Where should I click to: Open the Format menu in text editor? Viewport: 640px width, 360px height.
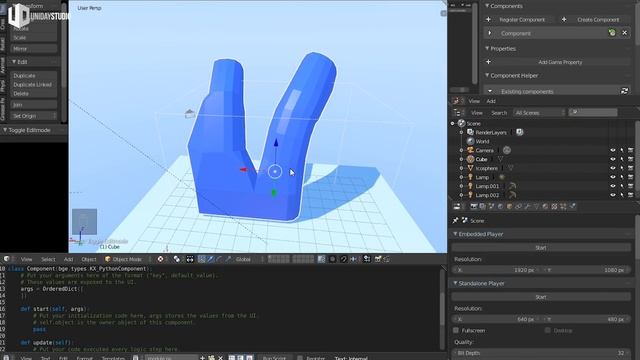click(84, 358)
